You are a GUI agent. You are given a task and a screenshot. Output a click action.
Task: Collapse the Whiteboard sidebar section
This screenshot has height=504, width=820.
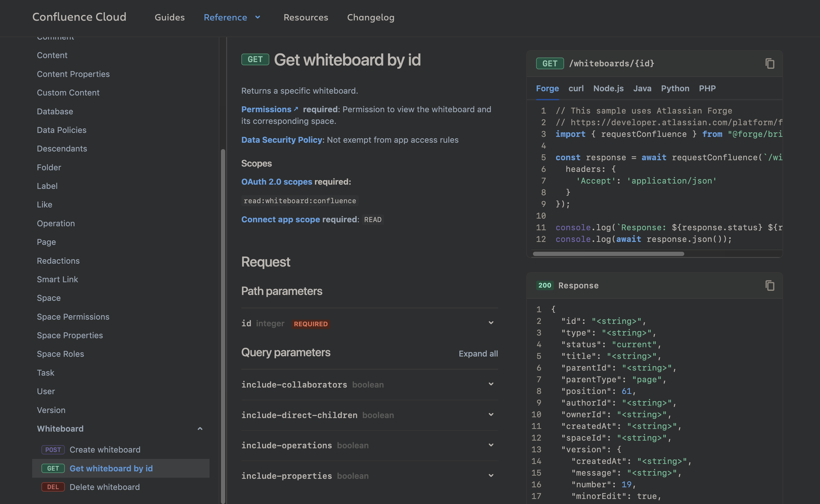click(200, 429)
